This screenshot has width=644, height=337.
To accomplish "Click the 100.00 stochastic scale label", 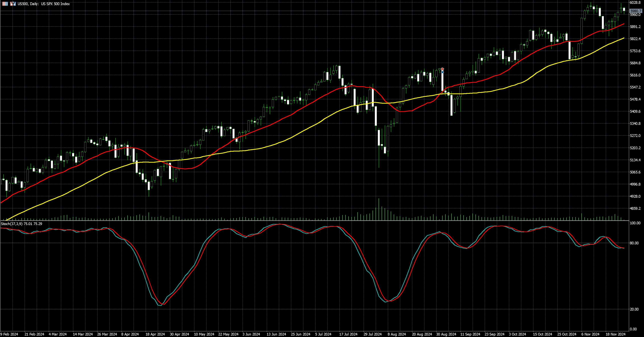I will click(x=635, y=223).
